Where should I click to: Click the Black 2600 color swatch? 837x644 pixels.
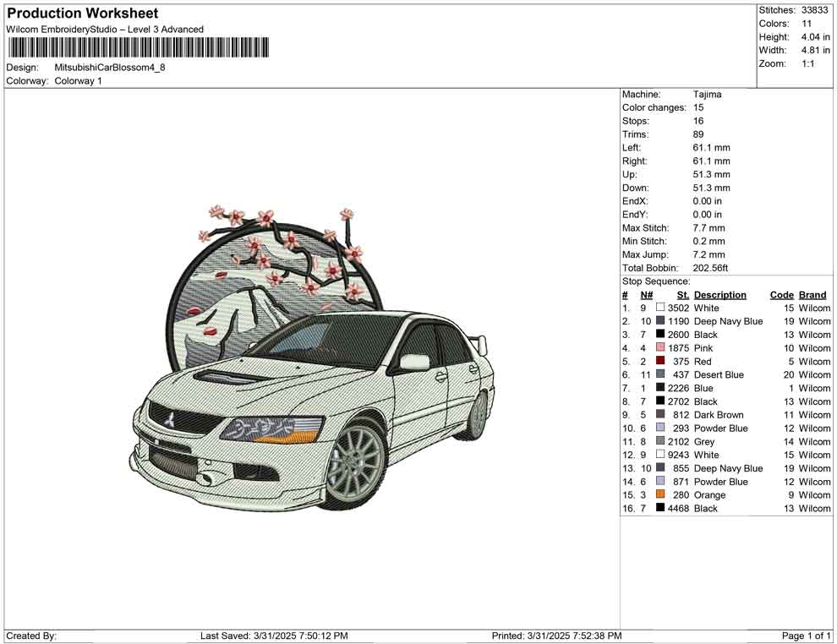[660, 334]
